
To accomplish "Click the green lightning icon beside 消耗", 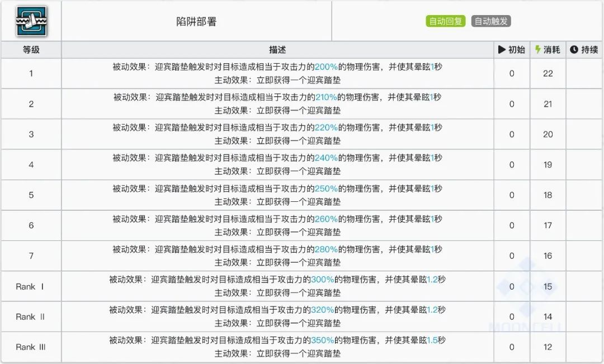I will click(538, 50).
